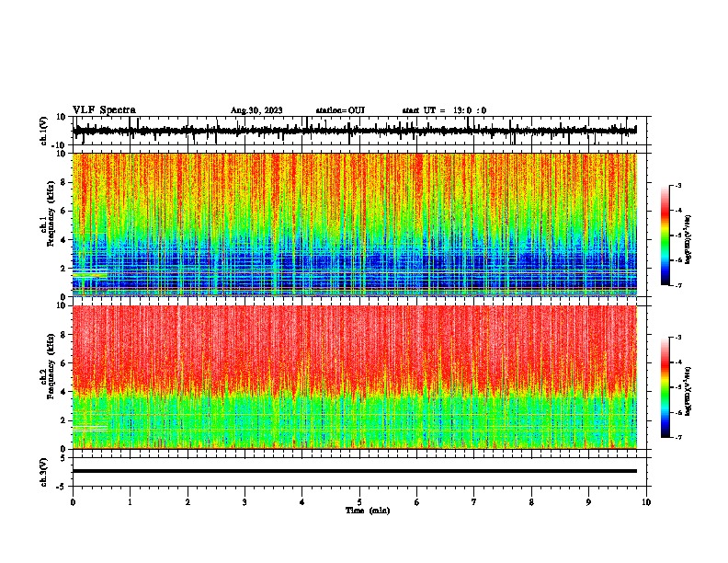Click the 'Time (min)' axis label
The image size is (728, 563).
tap(368, 511)
